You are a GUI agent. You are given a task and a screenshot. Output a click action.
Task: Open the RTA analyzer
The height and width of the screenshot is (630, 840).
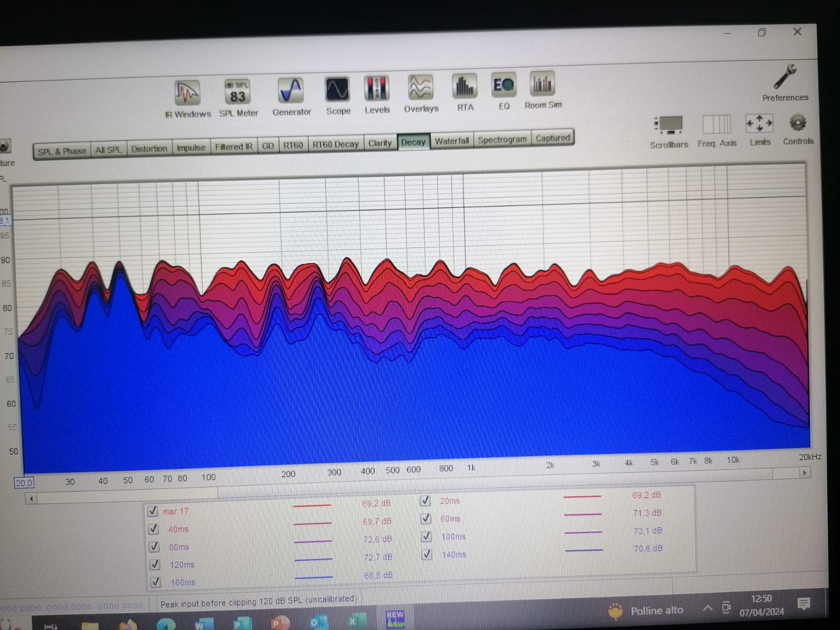click(x=465, y=92)
